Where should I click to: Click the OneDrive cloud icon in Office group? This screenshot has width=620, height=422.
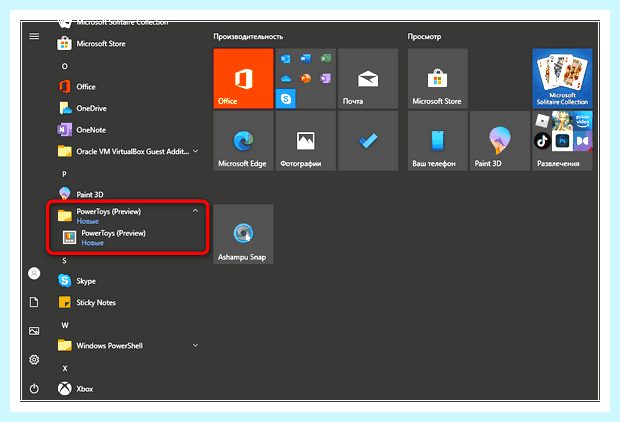pyautogui.click(x=285, y=79)
